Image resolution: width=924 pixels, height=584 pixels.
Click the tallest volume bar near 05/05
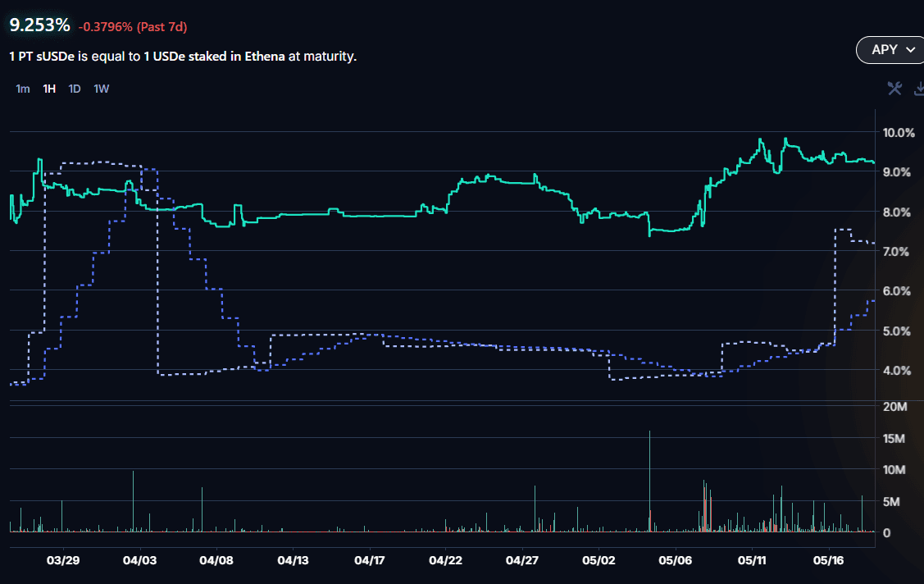649,481
